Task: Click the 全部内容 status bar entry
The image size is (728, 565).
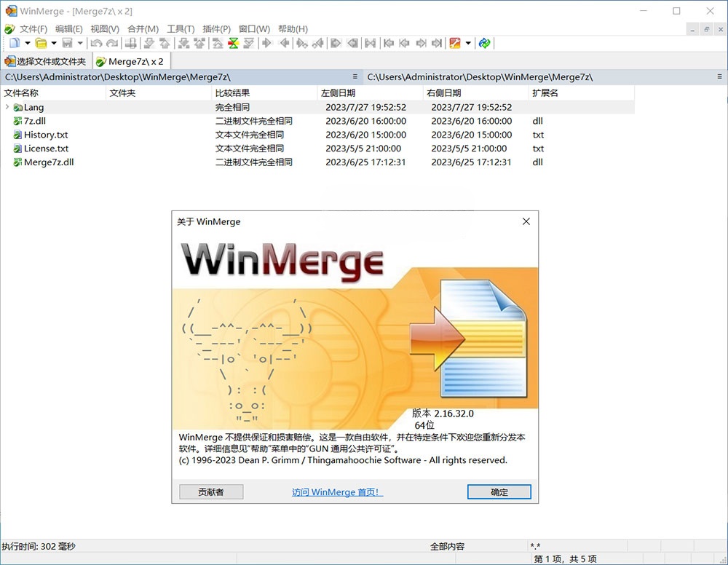Action: pyautogui.click(x=447, y=546)
